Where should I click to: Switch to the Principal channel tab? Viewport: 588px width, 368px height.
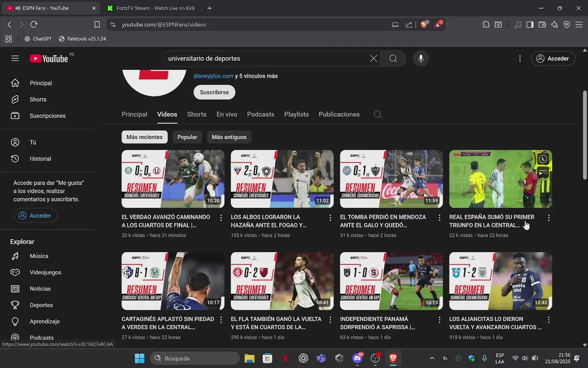tap(134, 114)
